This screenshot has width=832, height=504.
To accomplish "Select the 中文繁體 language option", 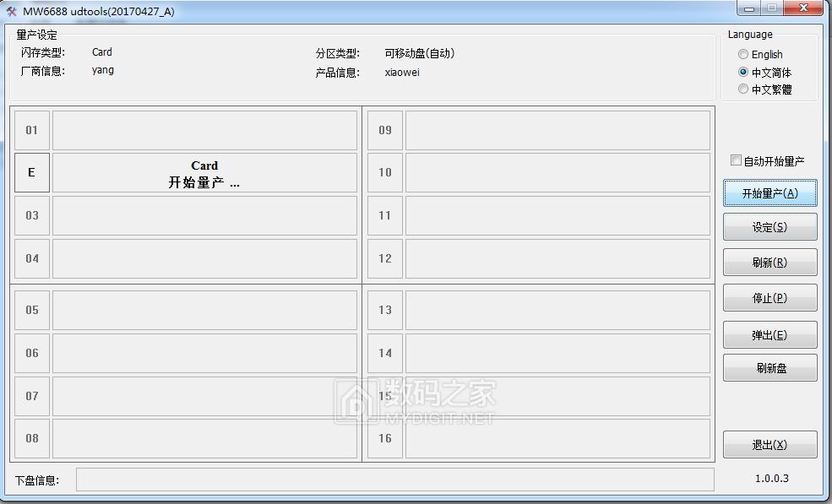I will point(743,89).
